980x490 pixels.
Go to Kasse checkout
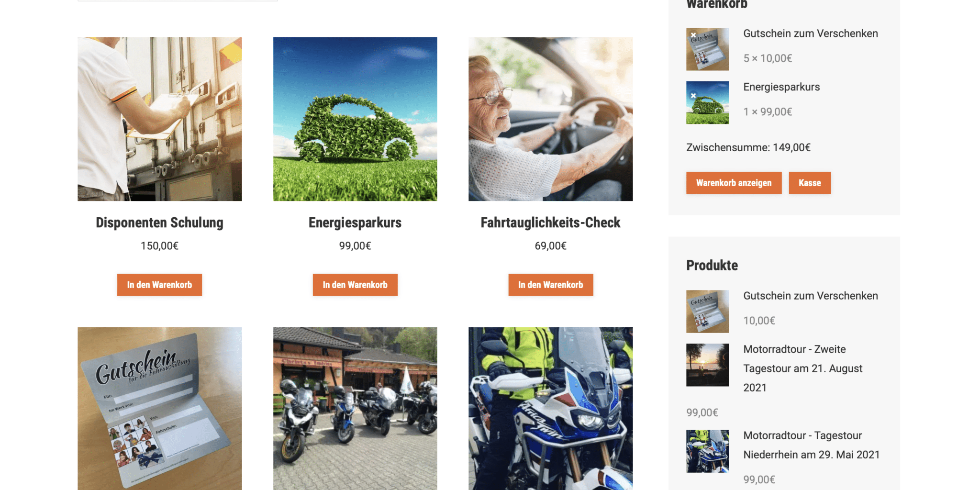click(810, 183)
